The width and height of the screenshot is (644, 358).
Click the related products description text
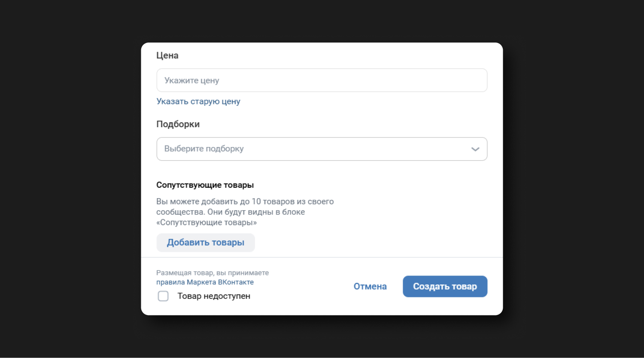pos(245,212)
